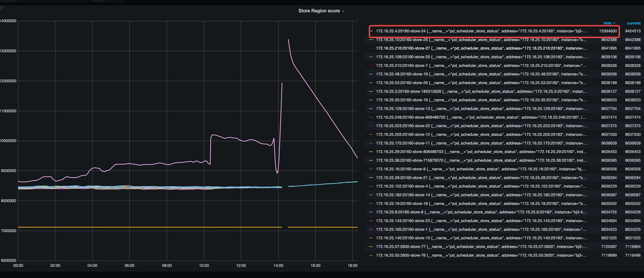
Task: Select the 172.16.25.108 store-20 legend series
Action: pos(481,57)
